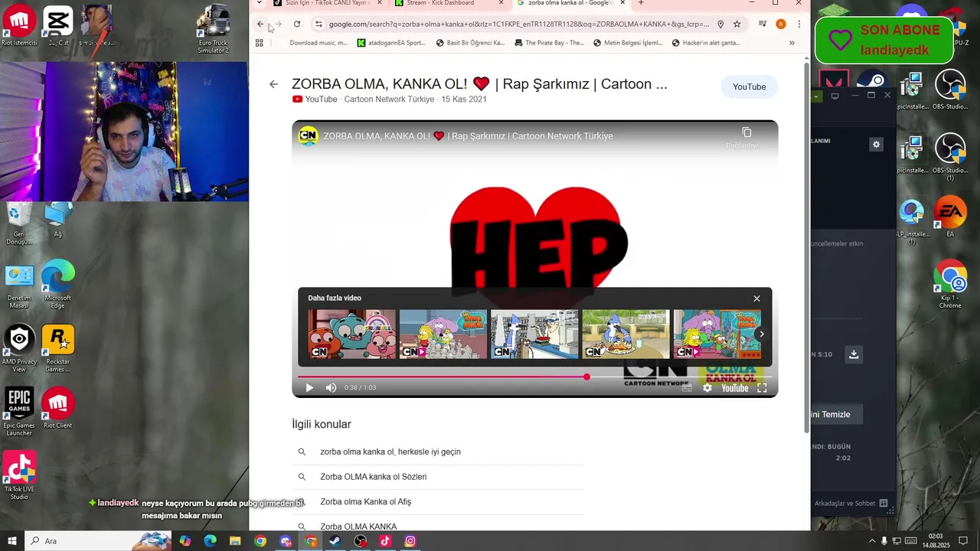Open a new Chrome tab

(641, 3)
